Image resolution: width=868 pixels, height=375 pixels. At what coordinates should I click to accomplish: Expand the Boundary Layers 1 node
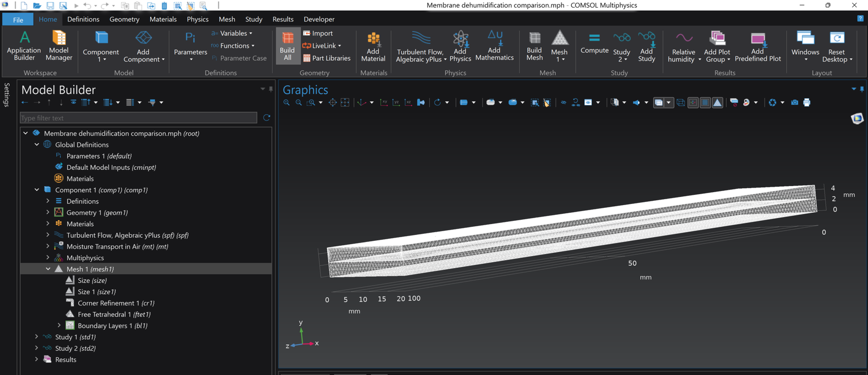click(x=59, y=326)
